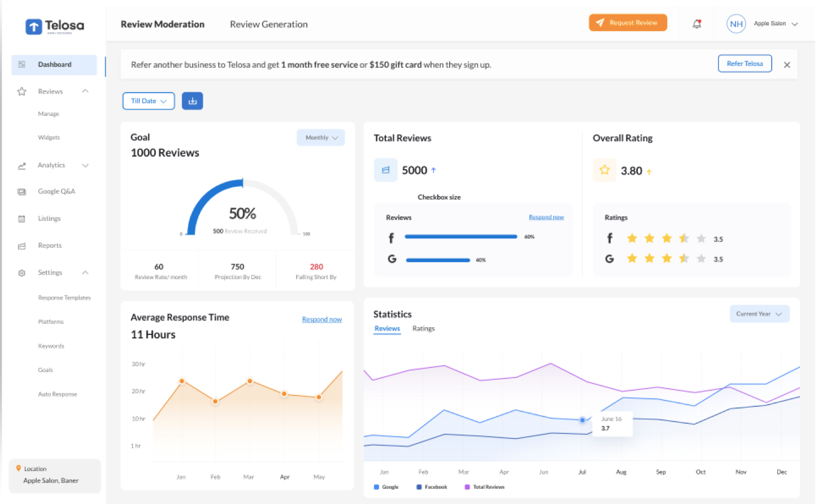Select the Ratings tab in Statistics
818x504 pixels.
[x=424, y=328]
